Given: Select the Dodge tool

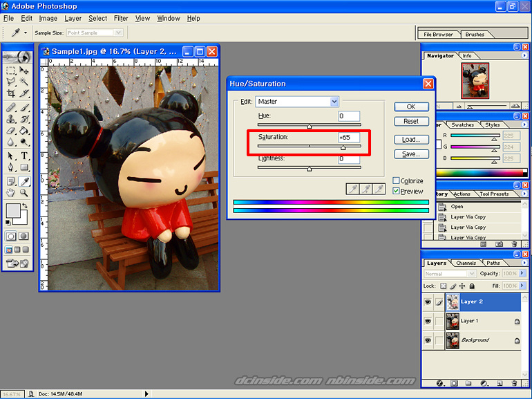Looking at the screenshot, I should 24,142.
